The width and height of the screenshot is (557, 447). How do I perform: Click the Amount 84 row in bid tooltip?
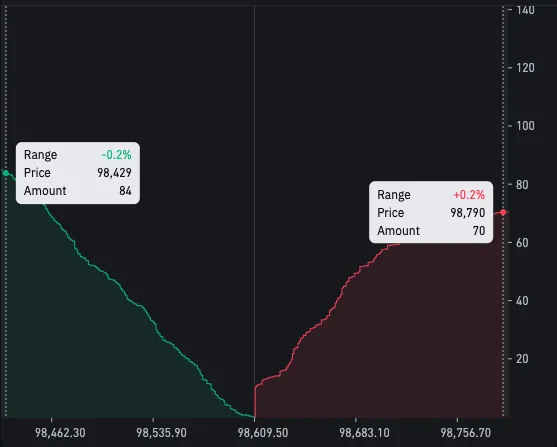click(x=78, y=191)
